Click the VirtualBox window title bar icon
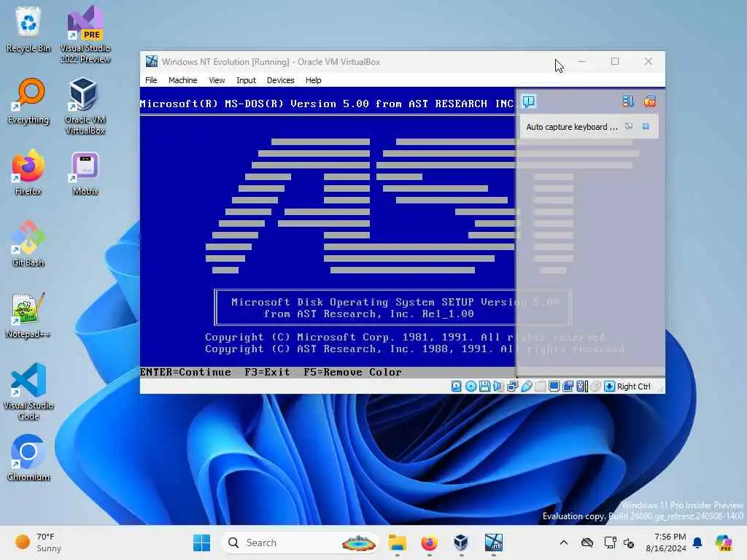747x560 pixels. pyautogui.click(x=152, y=61)
